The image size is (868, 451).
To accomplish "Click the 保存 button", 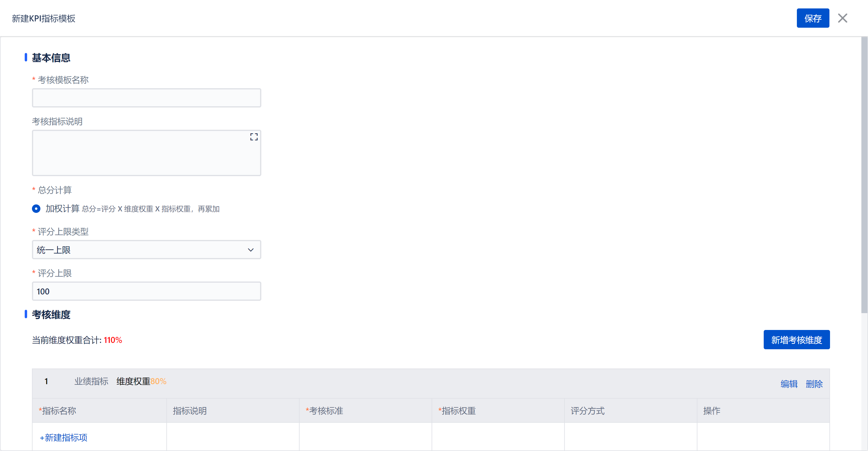I will [813, 18].
